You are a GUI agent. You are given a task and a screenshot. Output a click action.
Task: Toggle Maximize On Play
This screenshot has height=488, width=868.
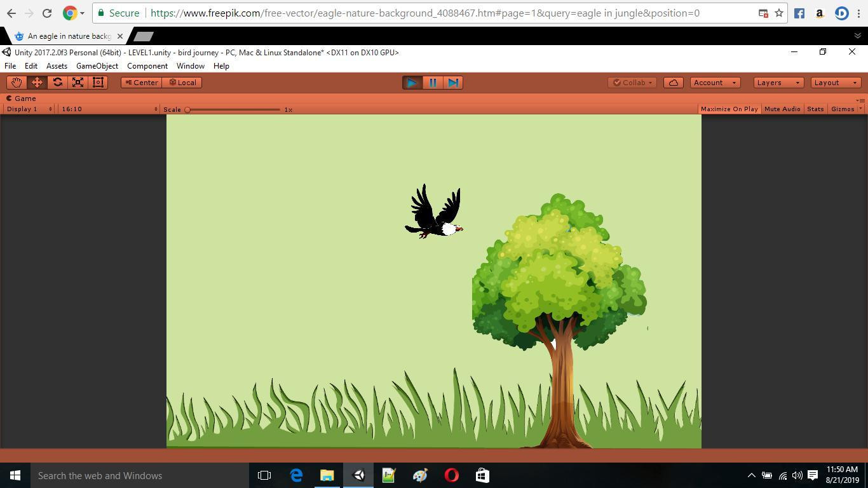click(729, 109)
